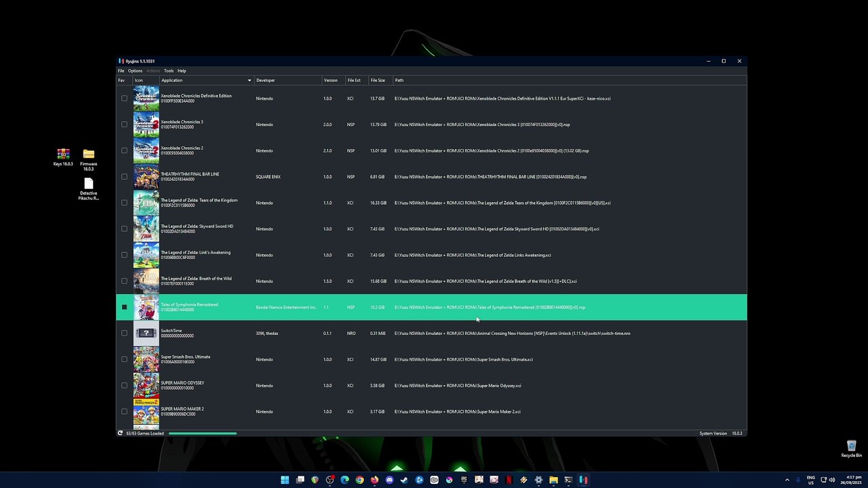868x488 pixels.
Task: Click the System Version 16.0.3 status text
Action: pyautogui.click(x=722, y=433)
